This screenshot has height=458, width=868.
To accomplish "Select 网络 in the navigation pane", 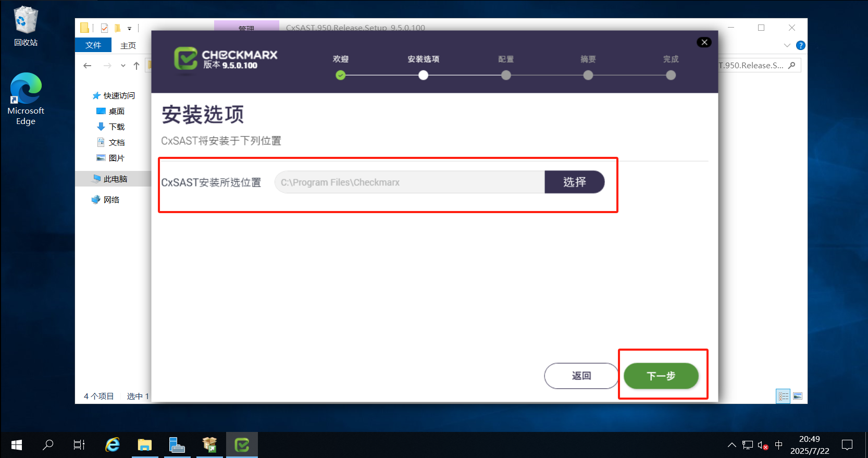I will click(x=106, y=200).
